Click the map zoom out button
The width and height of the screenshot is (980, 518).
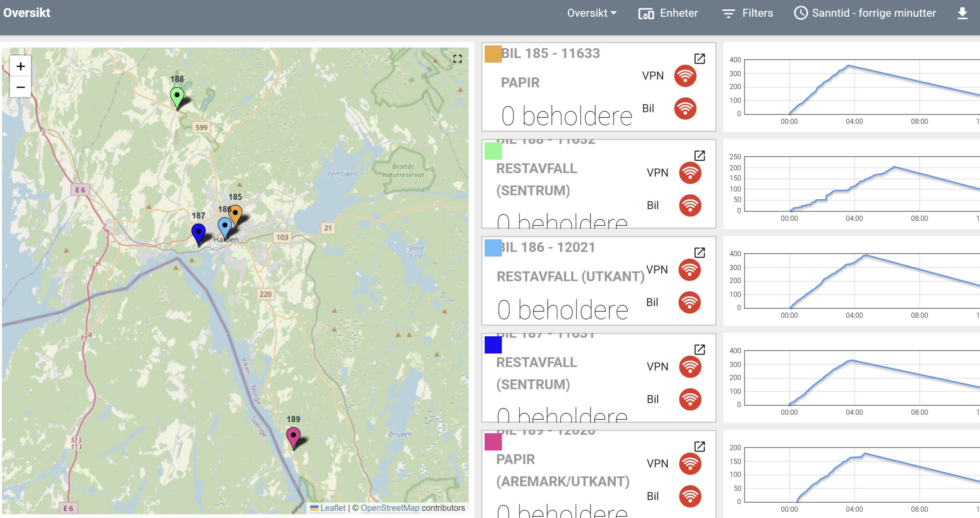click(21, 87)
